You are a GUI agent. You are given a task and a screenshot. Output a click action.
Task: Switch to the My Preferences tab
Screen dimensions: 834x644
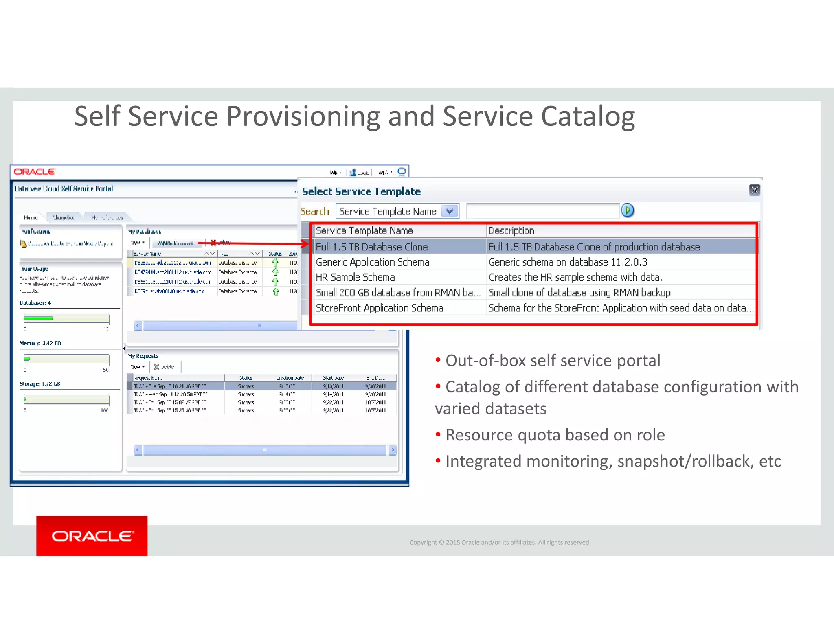(x=107, y=217)
